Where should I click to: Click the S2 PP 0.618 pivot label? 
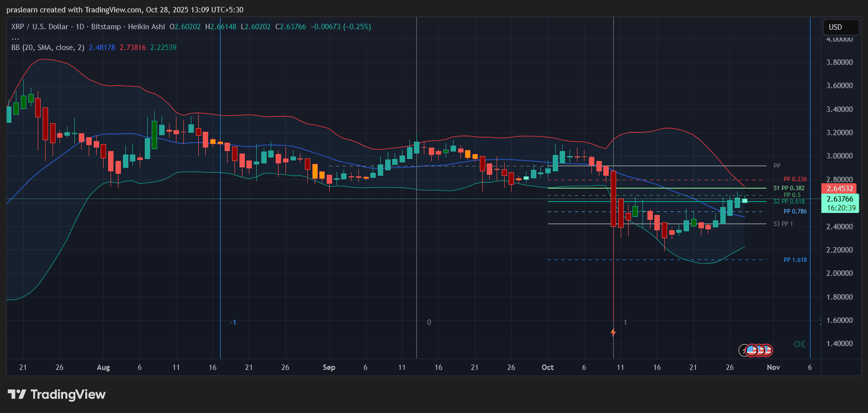coord(789,202)
